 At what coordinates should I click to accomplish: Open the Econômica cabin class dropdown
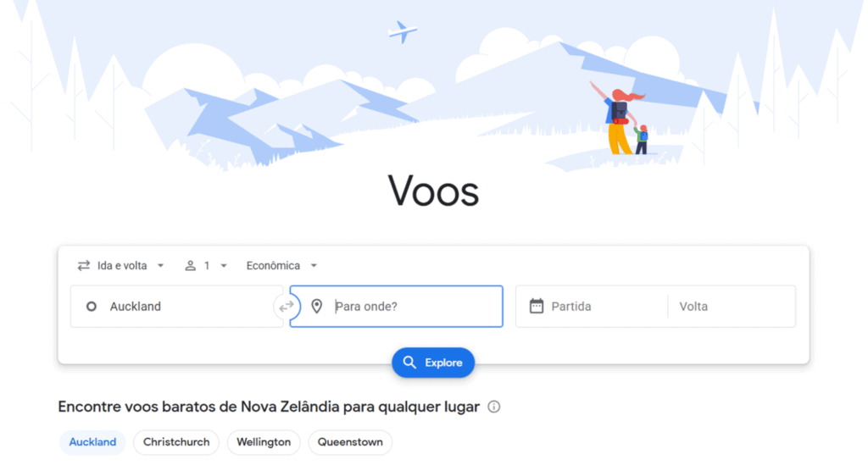point(281,266)
